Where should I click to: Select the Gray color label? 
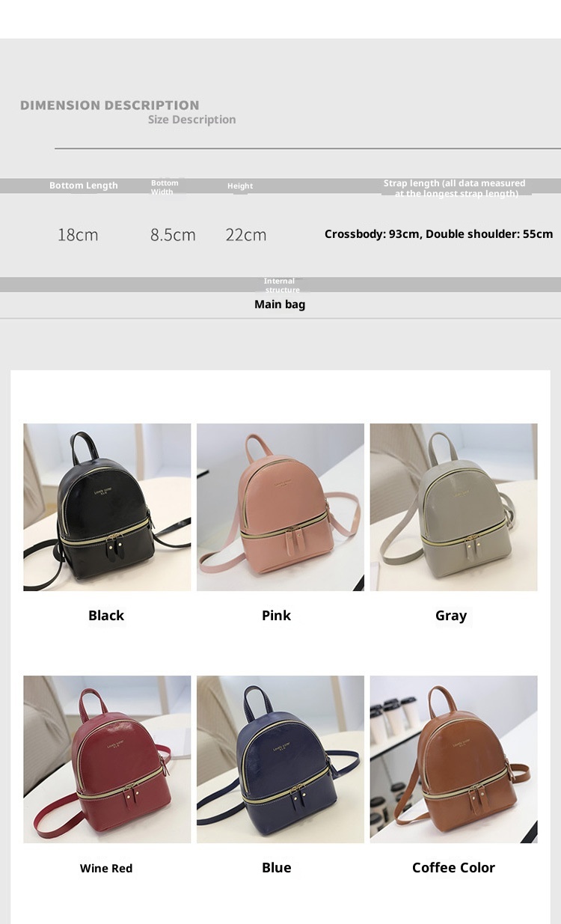(x=451, y=616)
